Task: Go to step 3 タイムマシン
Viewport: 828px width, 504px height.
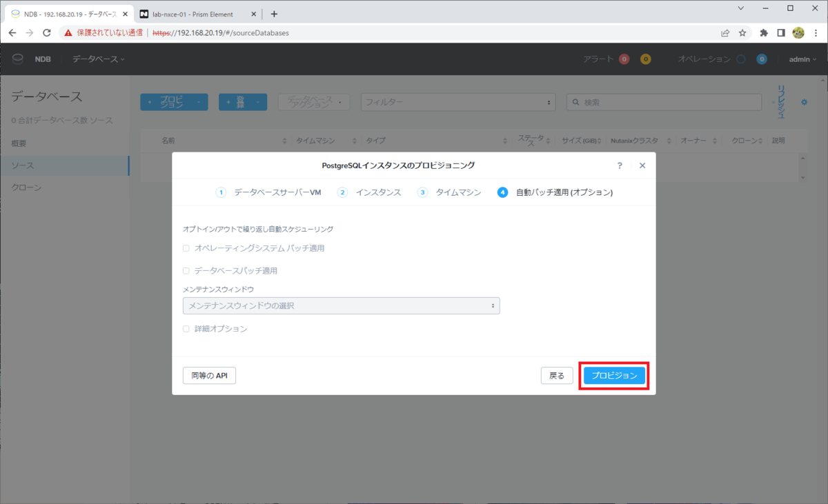Action: (449, 192)
